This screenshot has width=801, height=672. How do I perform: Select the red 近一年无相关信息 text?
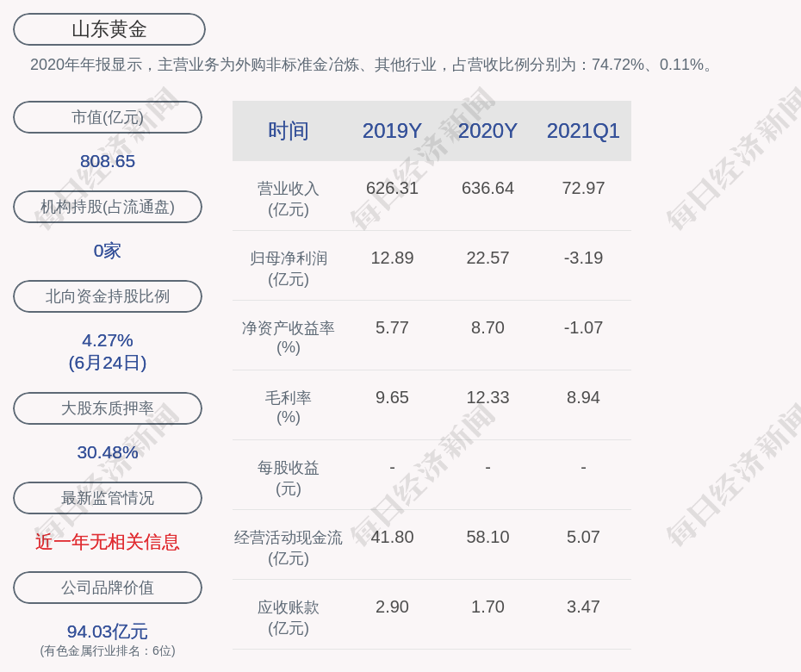tap(108, 542)
